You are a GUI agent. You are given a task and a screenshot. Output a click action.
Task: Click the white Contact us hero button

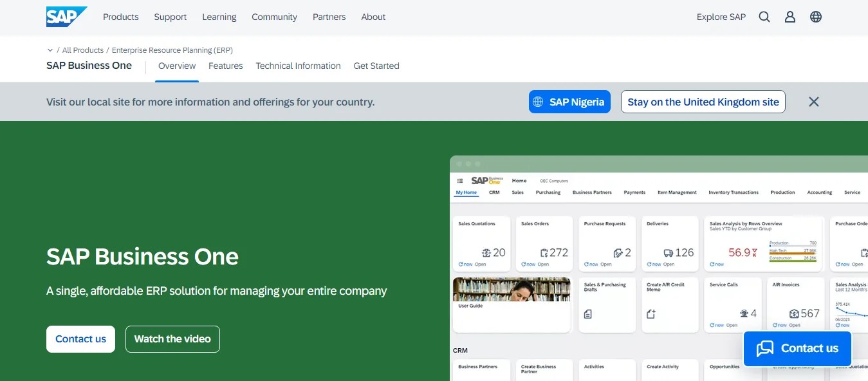[81, 339]
